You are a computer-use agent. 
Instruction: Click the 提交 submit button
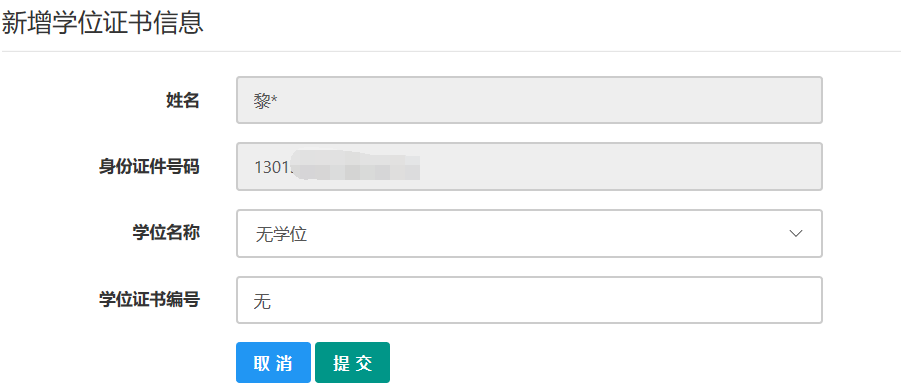tap(352, 363)
